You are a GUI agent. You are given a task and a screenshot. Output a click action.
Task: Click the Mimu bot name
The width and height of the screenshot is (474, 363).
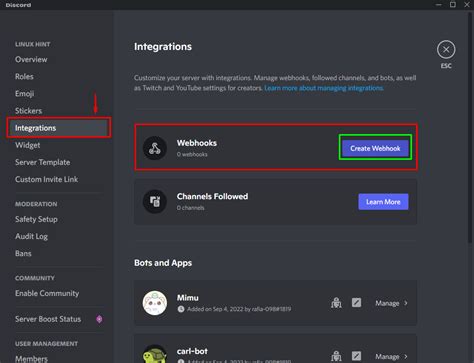(x=187, y=298)
